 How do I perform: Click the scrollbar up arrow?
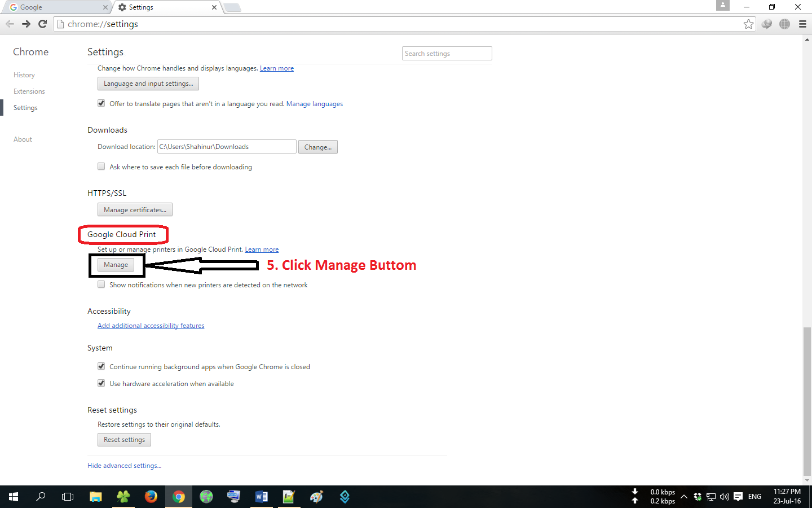click(x=807, y=40)
